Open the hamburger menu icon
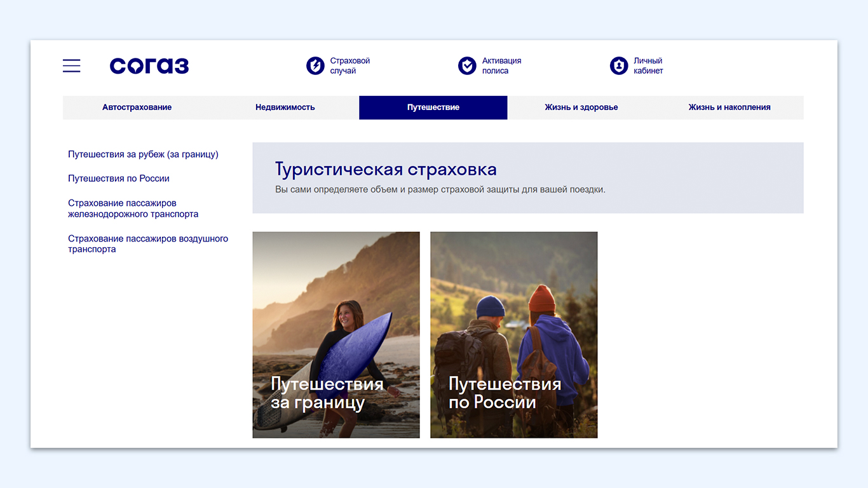 click(71, 65)
